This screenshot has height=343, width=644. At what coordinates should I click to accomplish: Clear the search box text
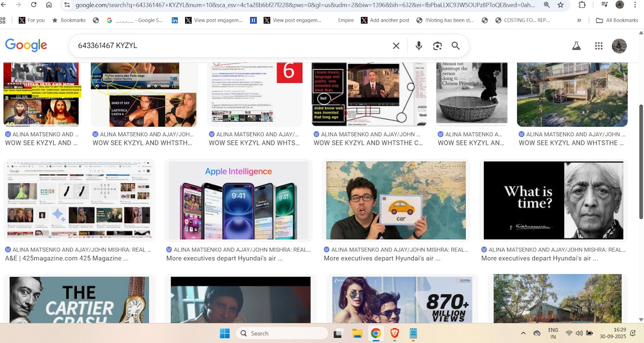(x=396, y=46)
